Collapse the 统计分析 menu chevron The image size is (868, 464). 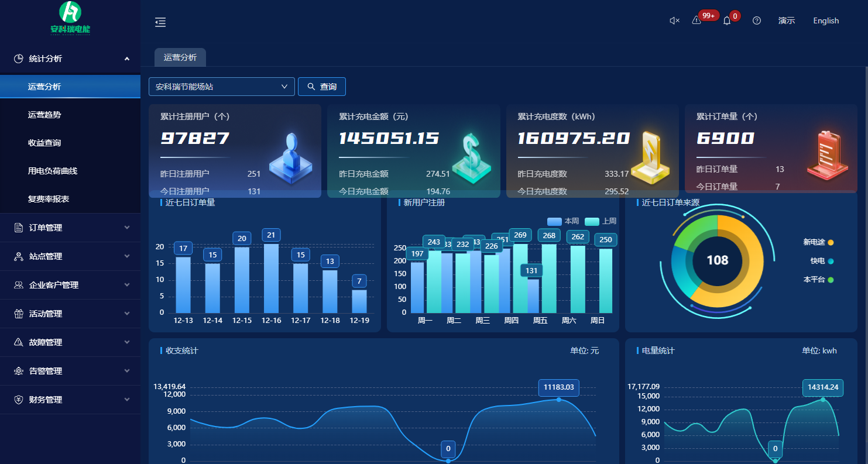point(127,59)
